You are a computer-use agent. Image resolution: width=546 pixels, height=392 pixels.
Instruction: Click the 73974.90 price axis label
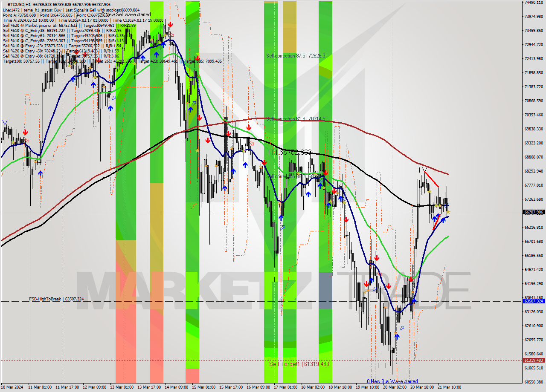(x=533, y=16)
